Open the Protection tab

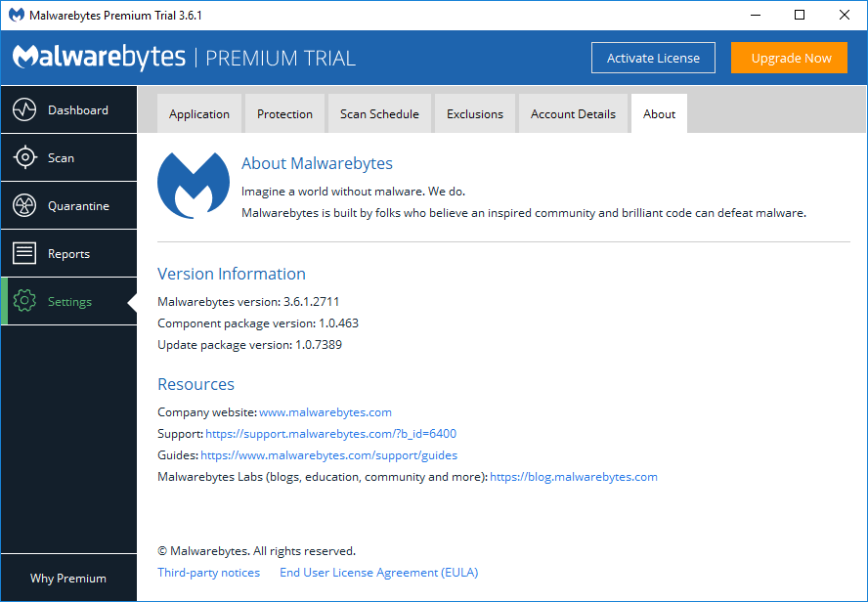pyautogui.click(x=284, y=113)
